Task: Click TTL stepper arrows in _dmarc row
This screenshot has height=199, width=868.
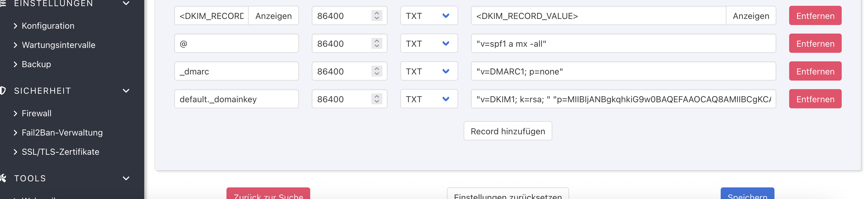Action: pos(376,71)
